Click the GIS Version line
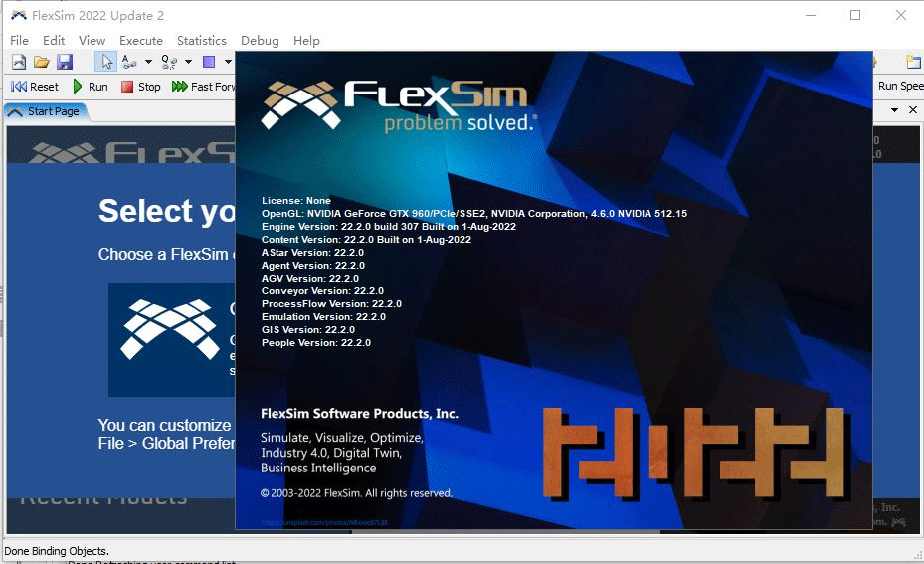This screenshot has height=564, width=924. click(x=308, y=330)
